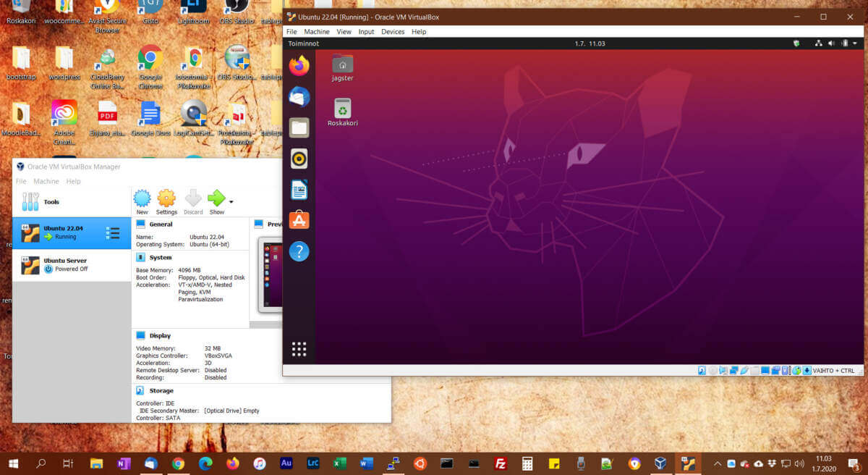Click the green Show arrow in VirtualBox Manager
The width and height of the screenshot is (868, 475).
(x=216, y=202)
